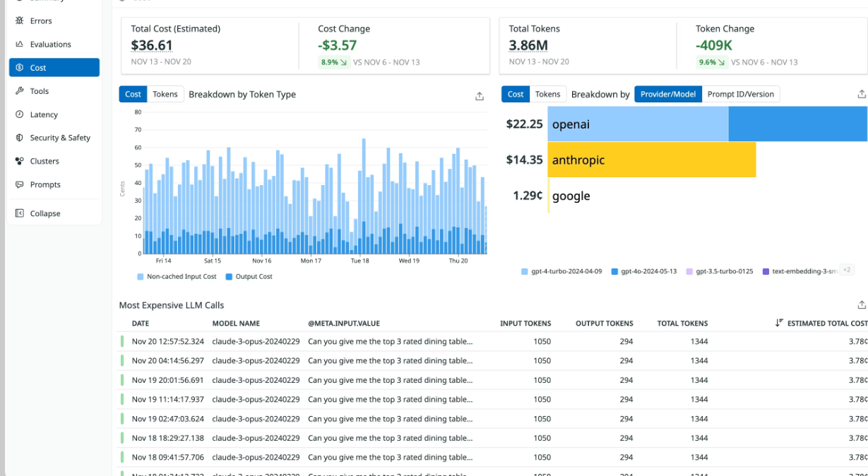This screenshot has height=476, width=868.
Task: Open Latency via its clock icon
Action: 20,114
